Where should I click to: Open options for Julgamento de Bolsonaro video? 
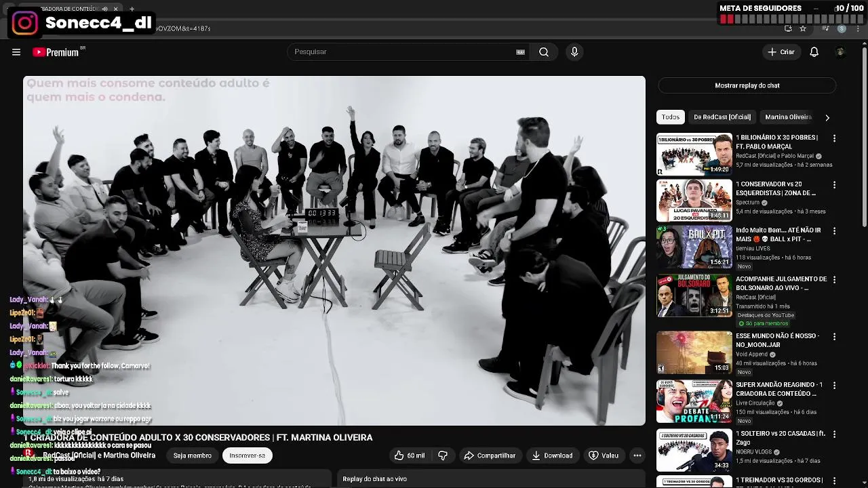pyautogui.click(x=834, y=279)
